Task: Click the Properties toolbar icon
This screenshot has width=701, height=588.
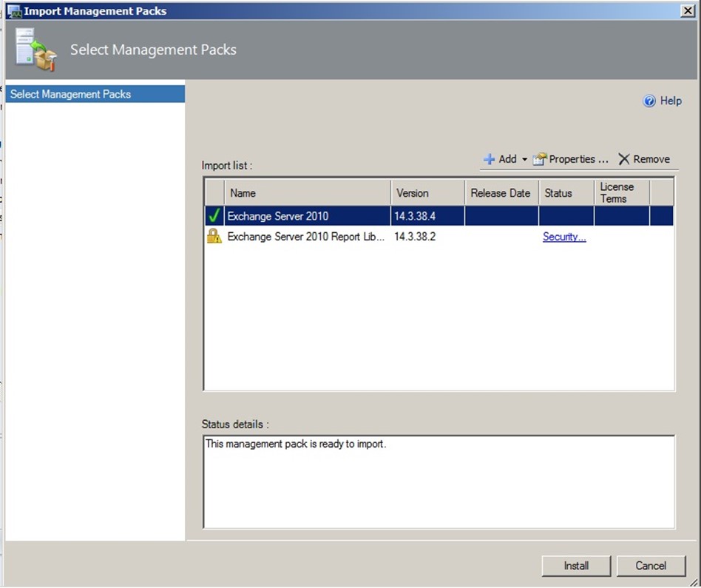Action: point(540,159)
